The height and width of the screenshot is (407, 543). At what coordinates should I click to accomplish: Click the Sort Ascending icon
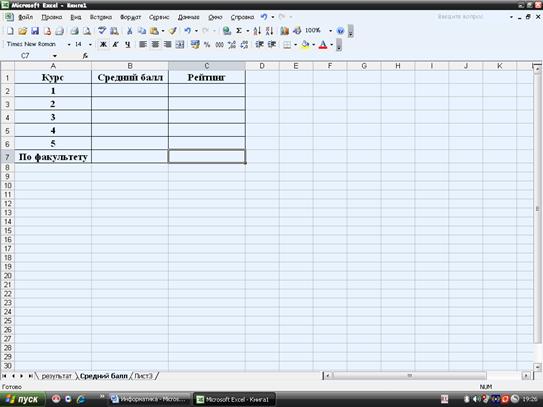coord(257,31)
